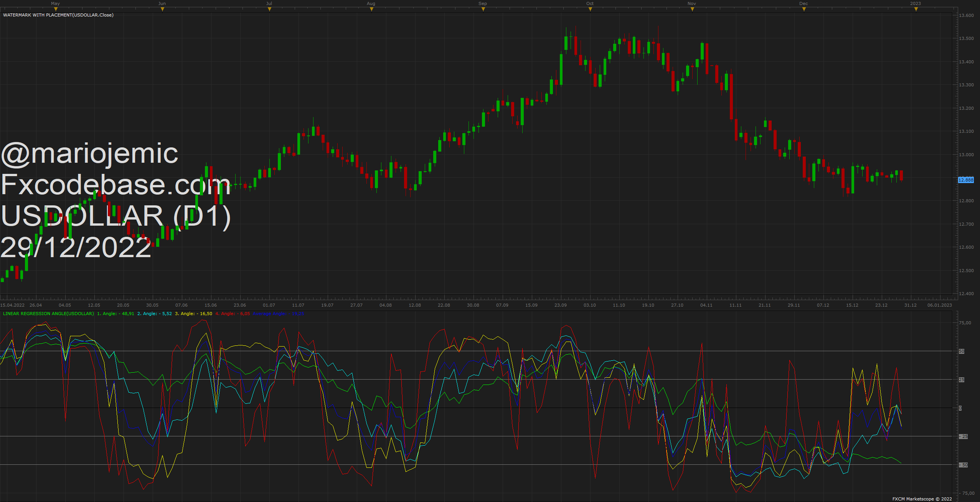Screen dimensions: 980x502
Task: Click the FXCM Marketscope © 2022 copyright text
Action: 922,499
